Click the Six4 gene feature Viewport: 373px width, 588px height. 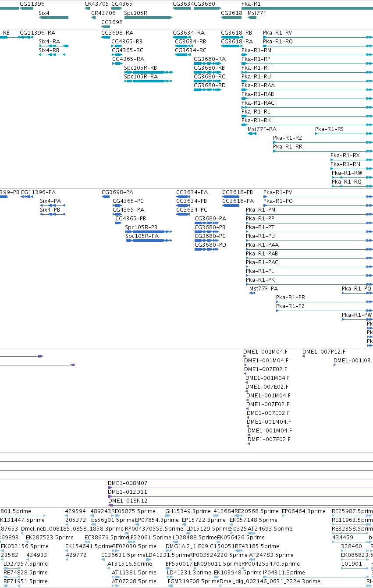pos(53,18)
